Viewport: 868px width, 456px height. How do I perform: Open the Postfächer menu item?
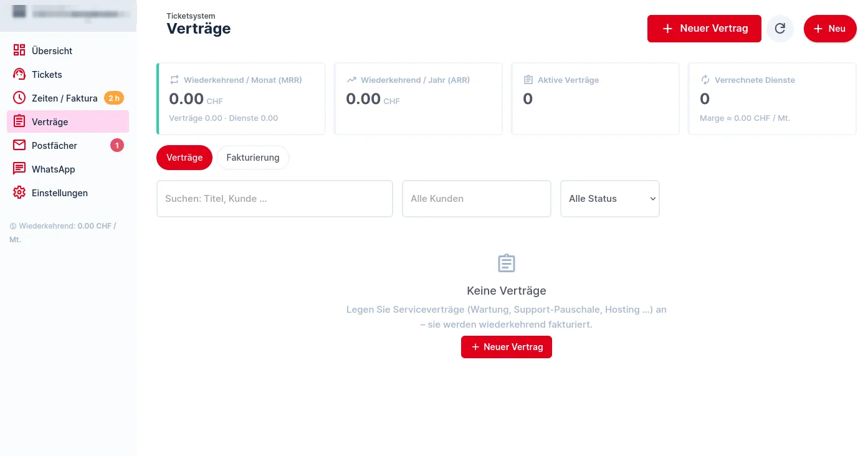68,145
